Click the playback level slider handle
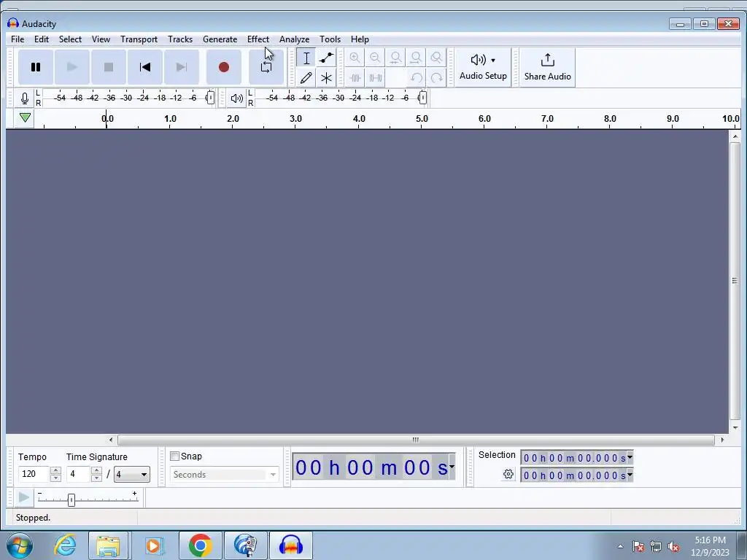Viewport: 747px width, 560px height. coord(422,98)
